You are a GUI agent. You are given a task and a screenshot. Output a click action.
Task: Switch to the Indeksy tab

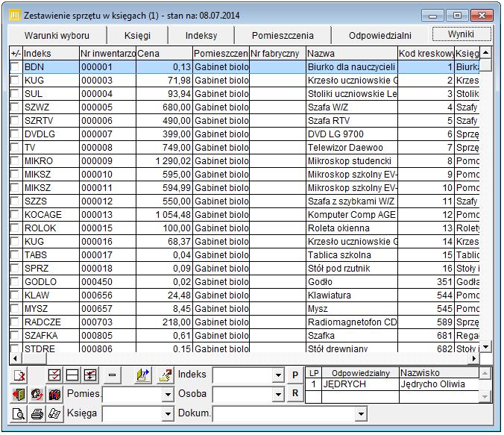click(x=201, y=35)
